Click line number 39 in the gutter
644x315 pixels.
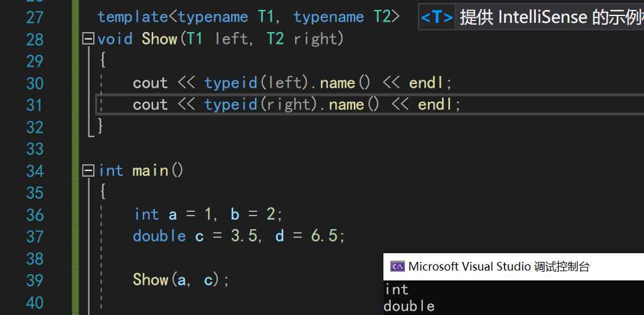tap(35, 280)
